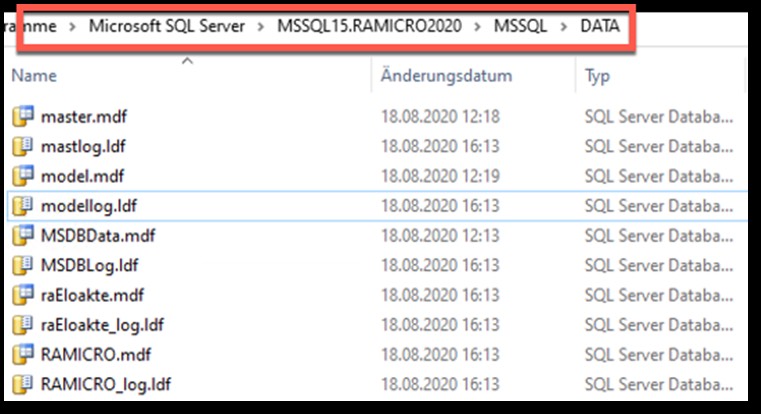The image size is (761, 414).
Task: Select the file name MSDBData.mdf
Action: click(x=98, y=235)
